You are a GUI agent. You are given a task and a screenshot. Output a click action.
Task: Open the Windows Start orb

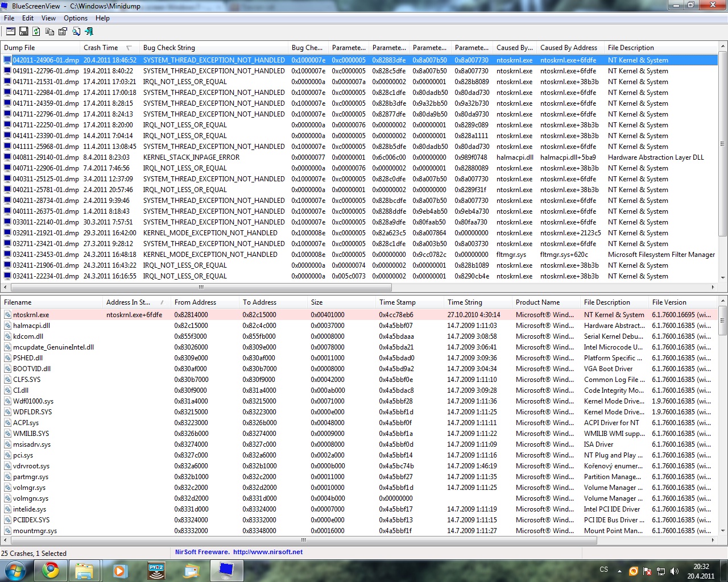[15, 570]
